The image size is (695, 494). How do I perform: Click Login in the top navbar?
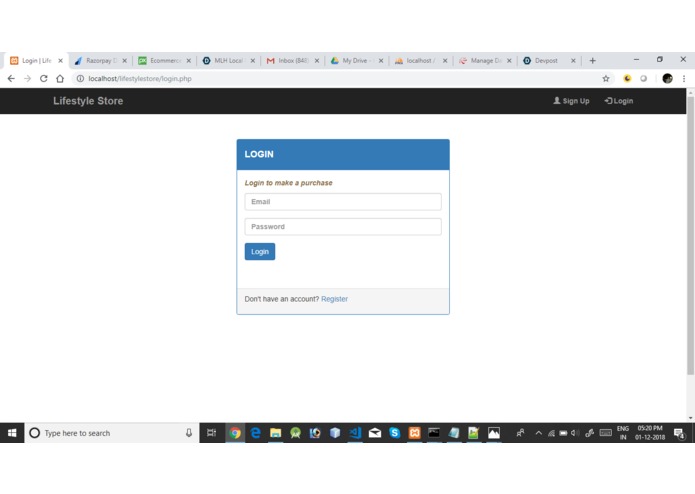619,101
